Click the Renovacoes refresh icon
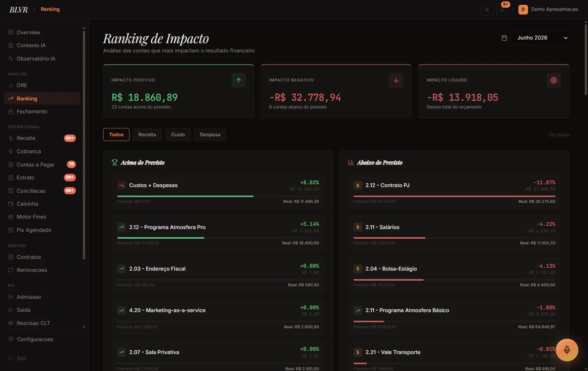This screenshot has height=371, width=588. pos(11,270)
